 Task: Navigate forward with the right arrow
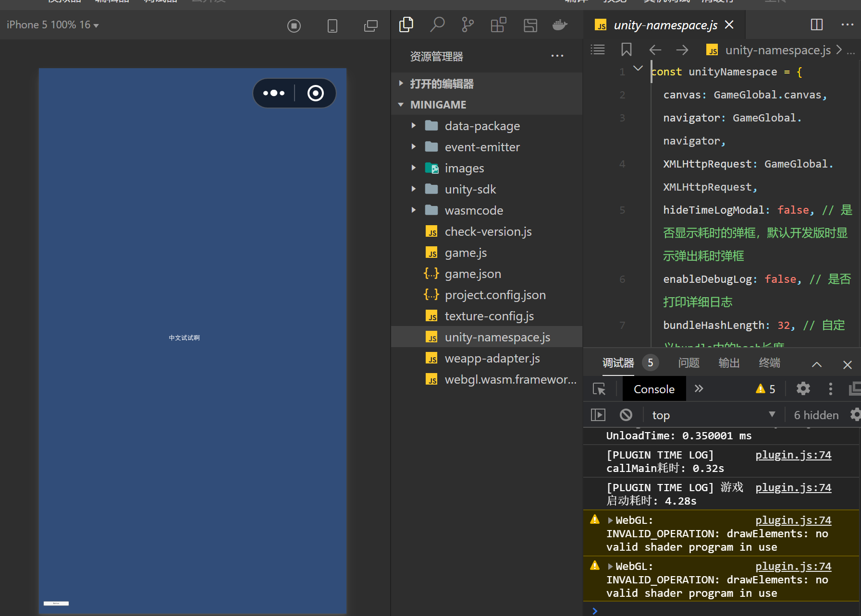tap(682, 50)
